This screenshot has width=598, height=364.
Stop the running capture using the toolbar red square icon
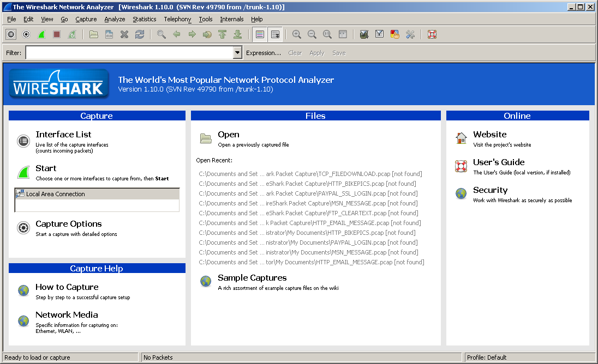[x=57, y=35]
